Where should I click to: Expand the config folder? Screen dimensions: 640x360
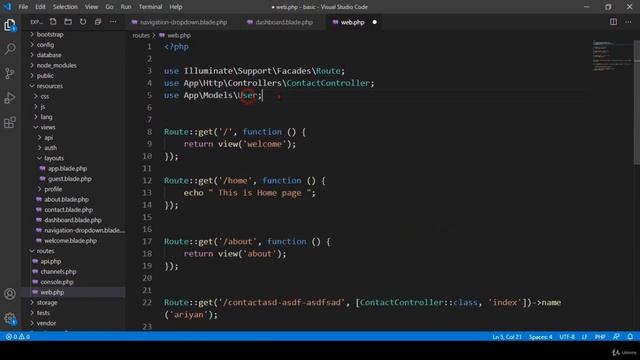click(45, 44)
